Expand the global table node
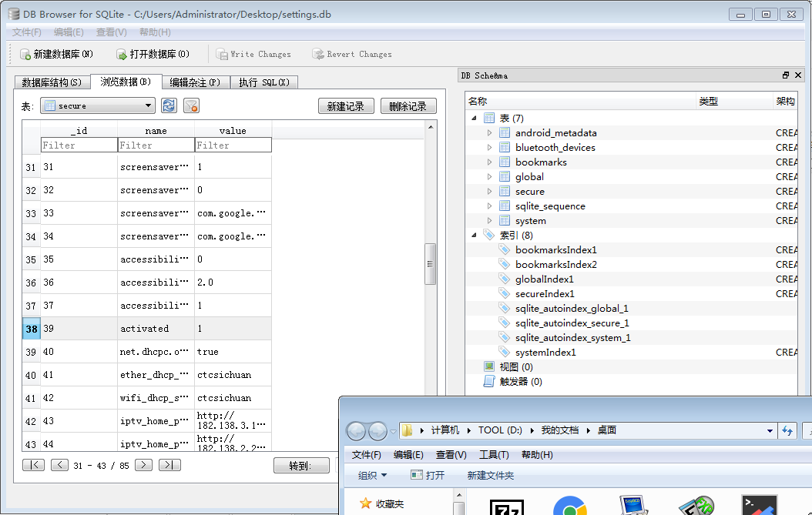This screenshot has width=812, height=515. pyautogui.click(x=489, y=176)
